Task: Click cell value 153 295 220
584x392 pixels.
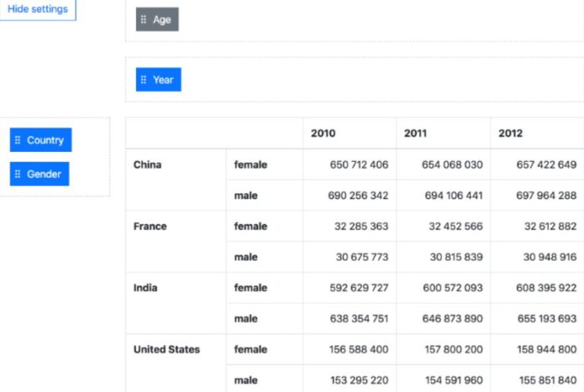Action: pyautogui.click(x=360, y=380)
